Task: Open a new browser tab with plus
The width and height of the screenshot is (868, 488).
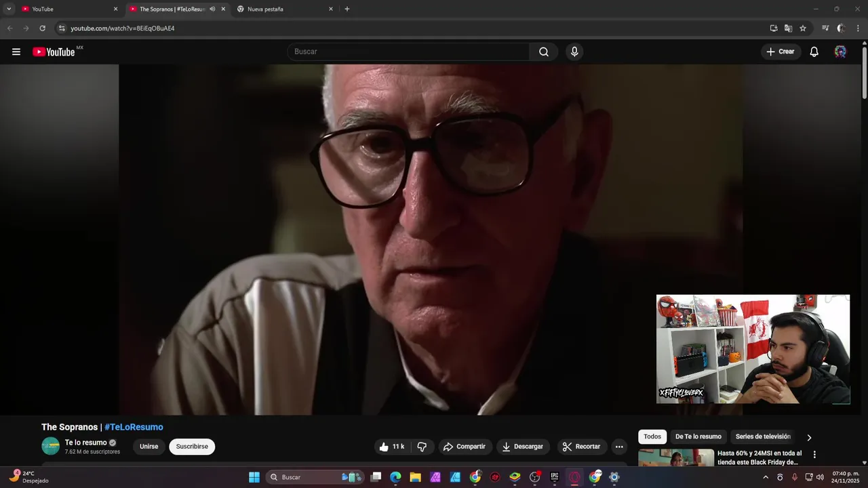Action: 347,9
